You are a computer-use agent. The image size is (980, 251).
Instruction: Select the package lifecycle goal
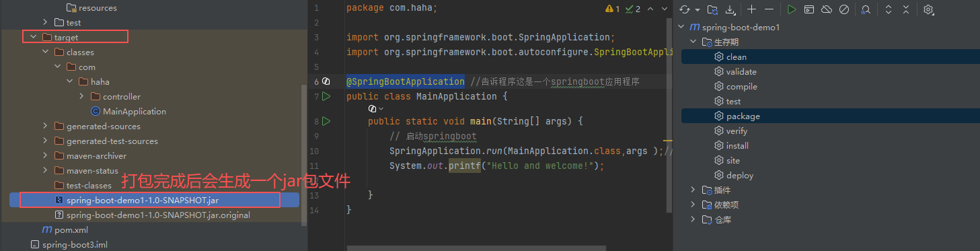pyautogui.click(x=743, y=116)
